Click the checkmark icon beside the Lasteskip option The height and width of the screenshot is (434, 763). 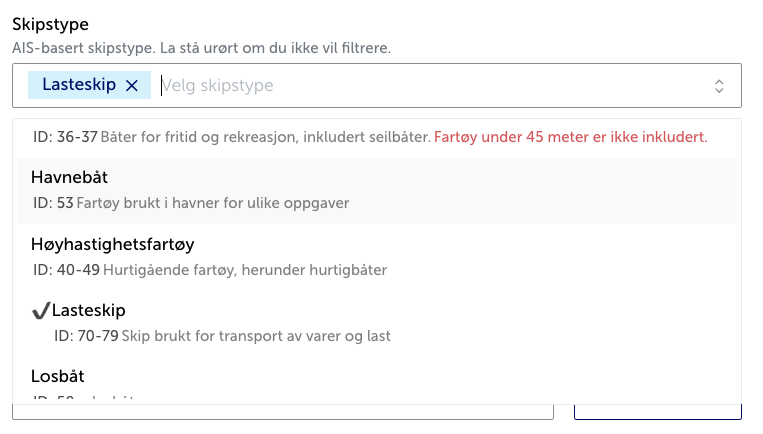pyautogui.click(x=41, y=311)
